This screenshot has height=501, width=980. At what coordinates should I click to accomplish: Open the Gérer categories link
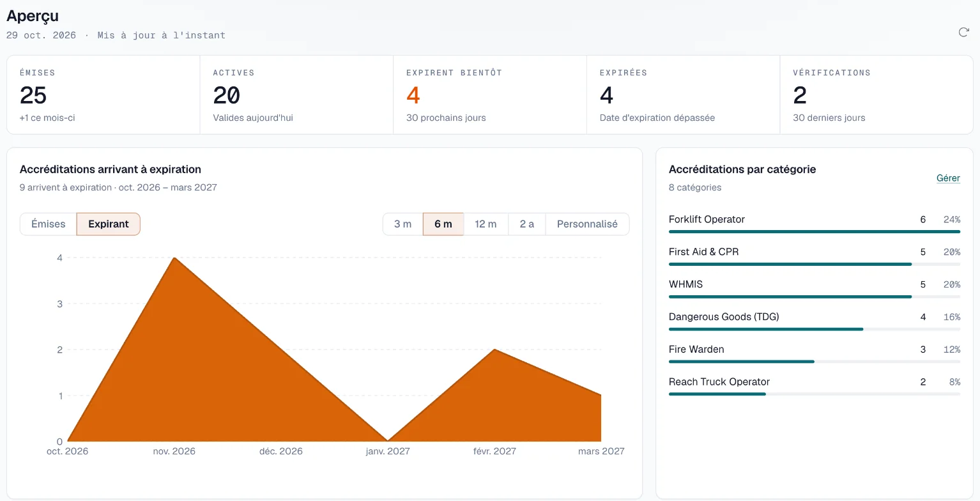point(948,178)
